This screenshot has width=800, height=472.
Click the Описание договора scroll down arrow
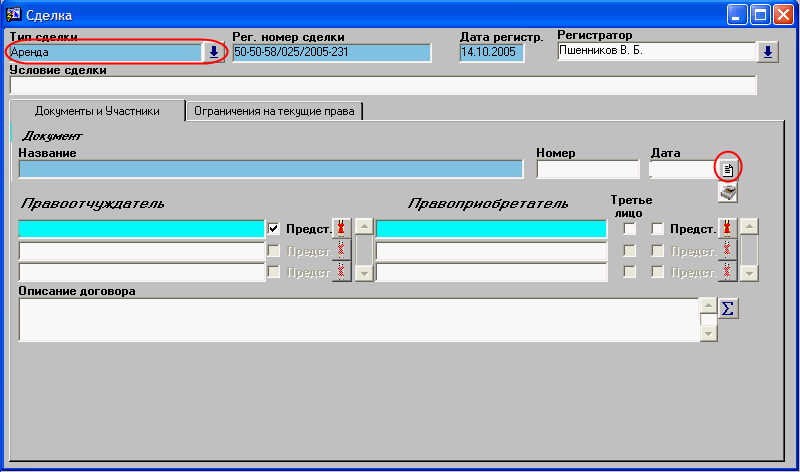coord(708,334)
